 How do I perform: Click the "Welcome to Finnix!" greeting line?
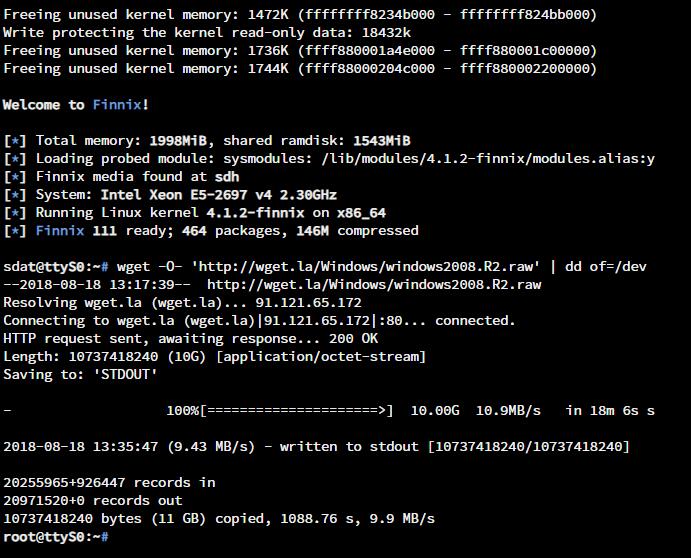tap(76, 105)
